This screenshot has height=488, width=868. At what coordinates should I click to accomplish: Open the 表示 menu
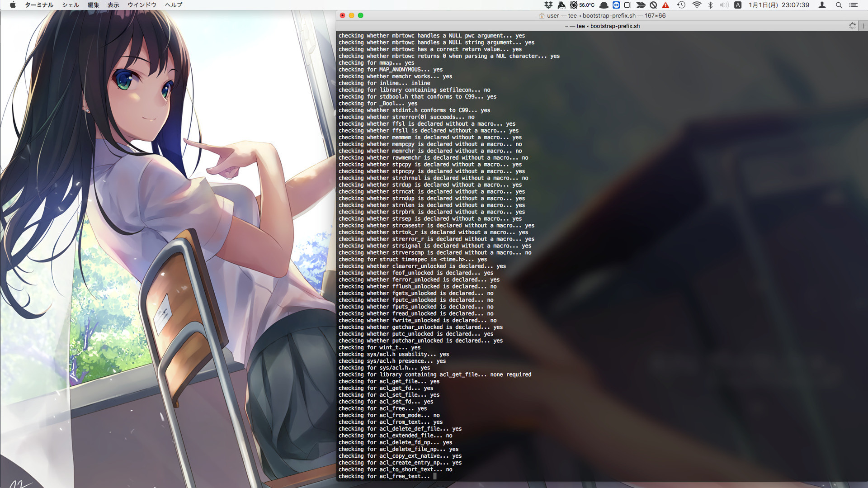pyautogui.click(x=113, y=5)
